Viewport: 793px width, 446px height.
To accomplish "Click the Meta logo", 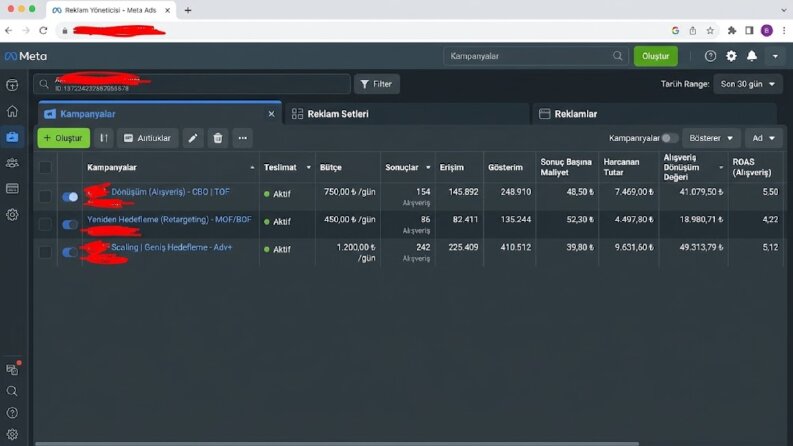I will pos(26,56).
